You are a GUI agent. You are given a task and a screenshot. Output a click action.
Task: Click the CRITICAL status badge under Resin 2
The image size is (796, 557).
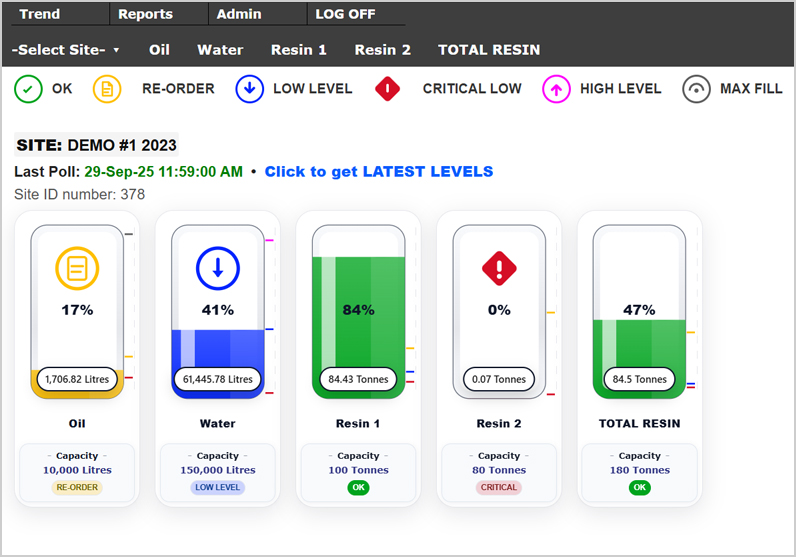click(499, 487)
